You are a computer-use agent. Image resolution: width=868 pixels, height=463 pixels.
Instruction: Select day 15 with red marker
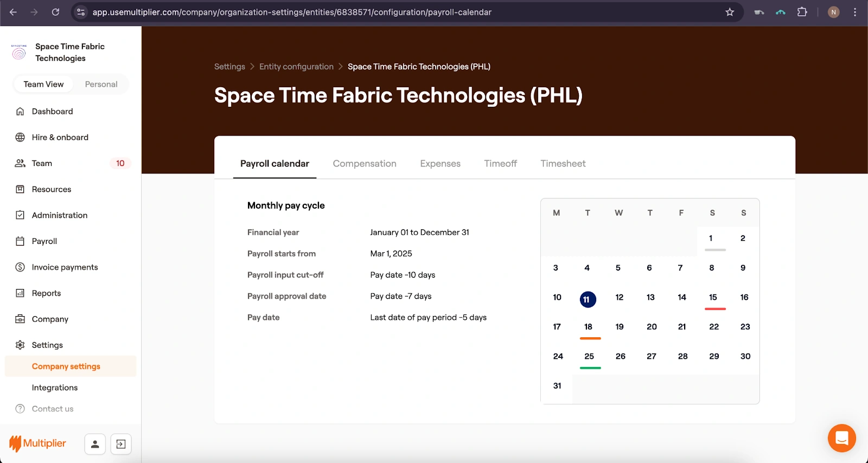pos(713,297)
